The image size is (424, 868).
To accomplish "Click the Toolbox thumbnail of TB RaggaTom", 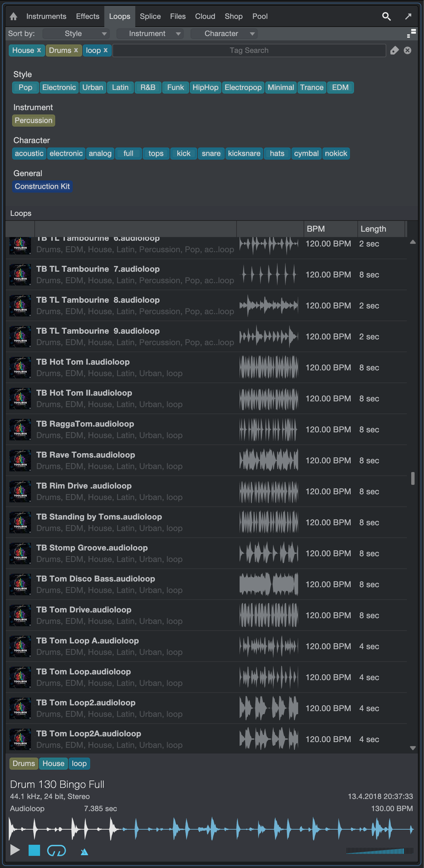I will (x=20, y=430).
